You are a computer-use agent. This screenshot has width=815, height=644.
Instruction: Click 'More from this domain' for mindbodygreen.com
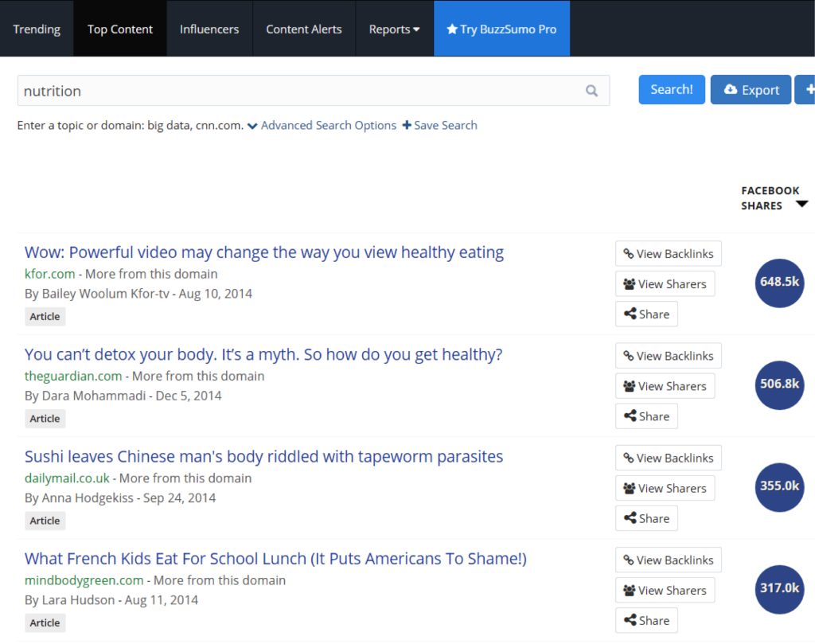pos(220,580)
